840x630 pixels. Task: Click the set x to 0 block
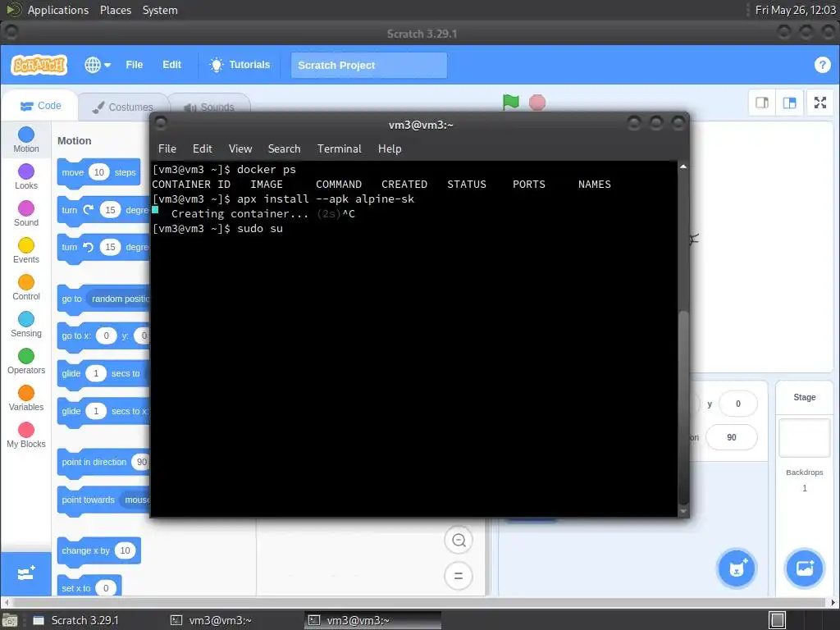tap(89, 587)
